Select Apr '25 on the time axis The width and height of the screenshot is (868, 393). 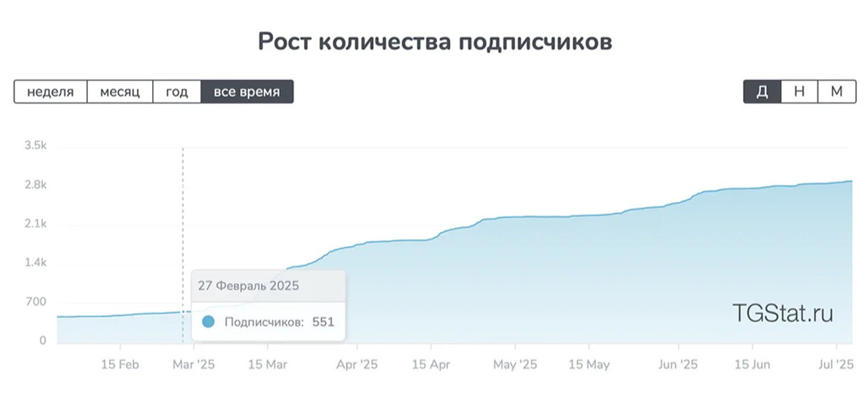click(x=357, y=365)
